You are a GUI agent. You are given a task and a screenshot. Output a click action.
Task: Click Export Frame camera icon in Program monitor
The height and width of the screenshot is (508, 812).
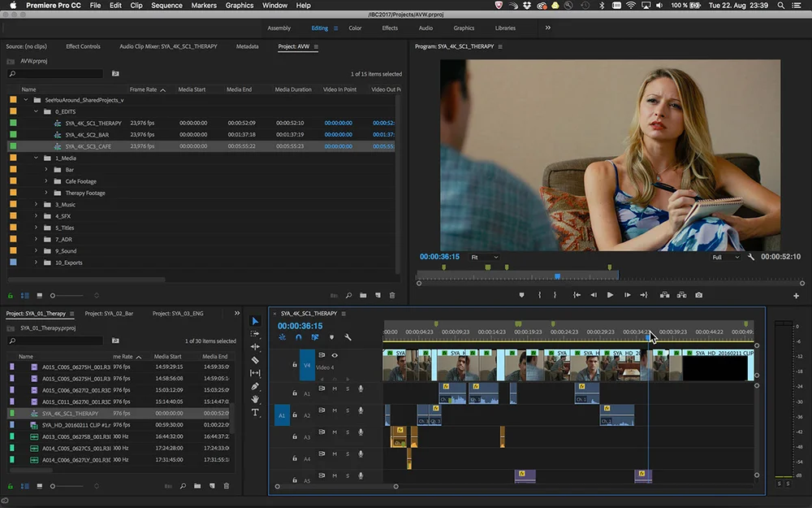click(698, 295)
